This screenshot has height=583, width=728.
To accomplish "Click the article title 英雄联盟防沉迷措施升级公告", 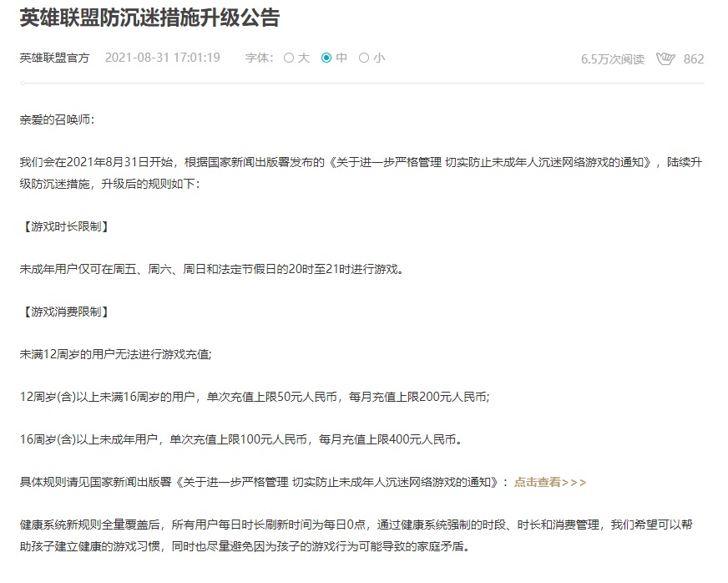I will pos(149,18).
